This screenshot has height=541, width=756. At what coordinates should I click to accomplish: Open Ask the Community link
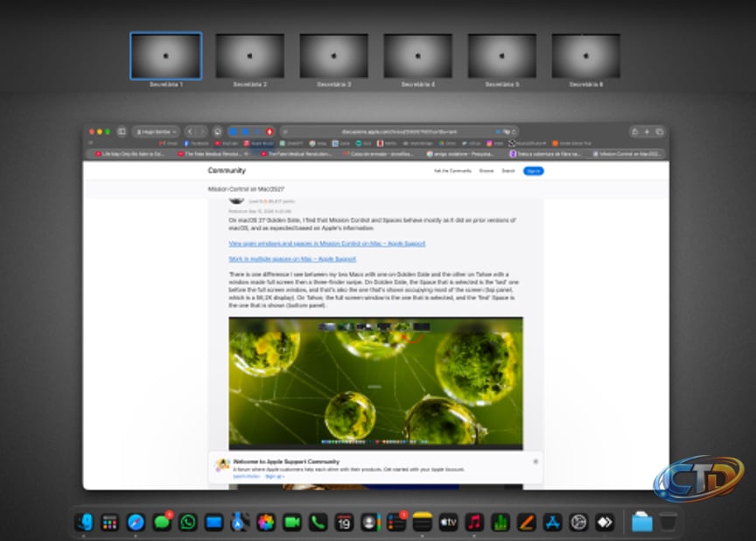pyautogui.click(x=452, y=171)
